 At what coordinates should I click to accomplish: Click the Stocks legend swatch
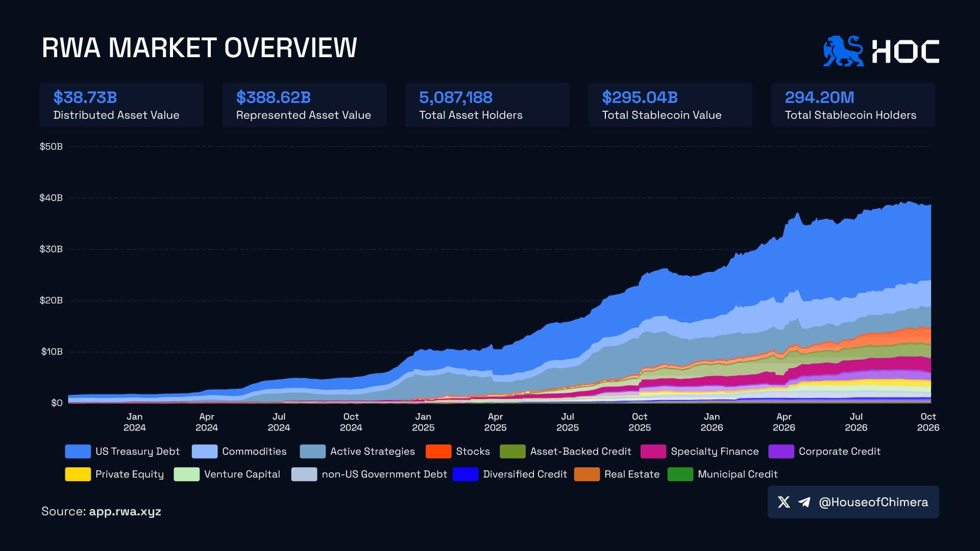tap(438, 452)
